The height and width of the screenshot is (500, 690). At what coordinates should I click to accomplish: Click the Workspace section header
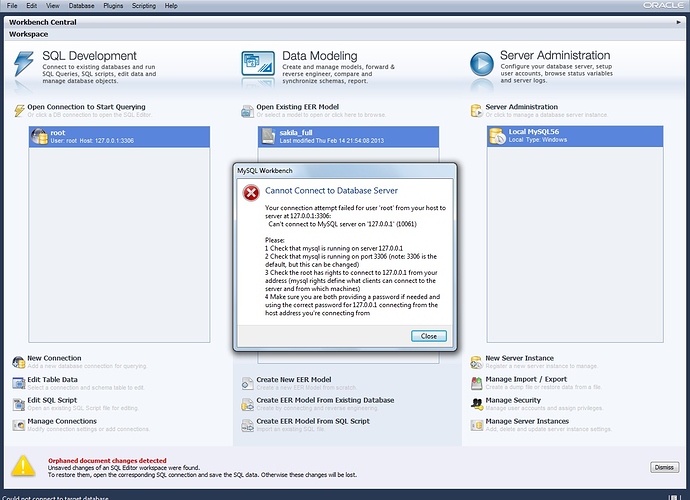[x=29, y=34]
